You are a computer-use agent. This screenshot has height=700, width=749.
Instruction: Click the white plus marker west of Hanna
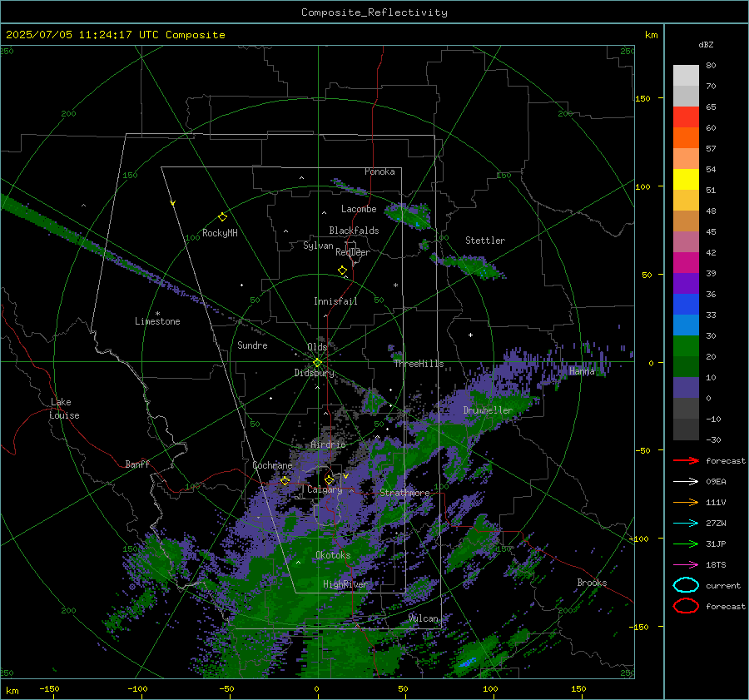(470, 335)
